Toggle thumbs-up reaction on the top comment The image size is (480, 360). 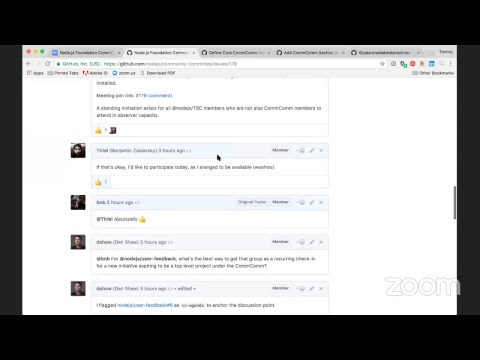pyautogui.click(x=101, y=130)
